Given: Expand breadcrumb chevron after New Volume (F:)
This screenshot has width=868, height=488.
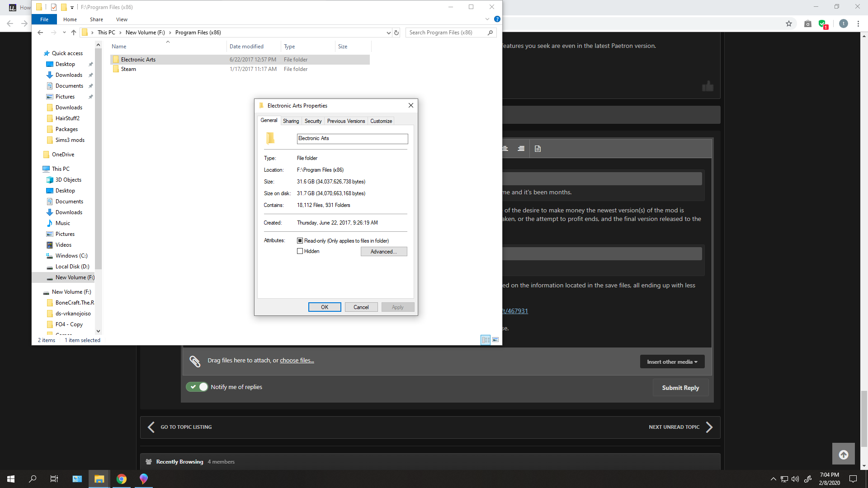Looking at the screenshot, I should tap(170, 33).
